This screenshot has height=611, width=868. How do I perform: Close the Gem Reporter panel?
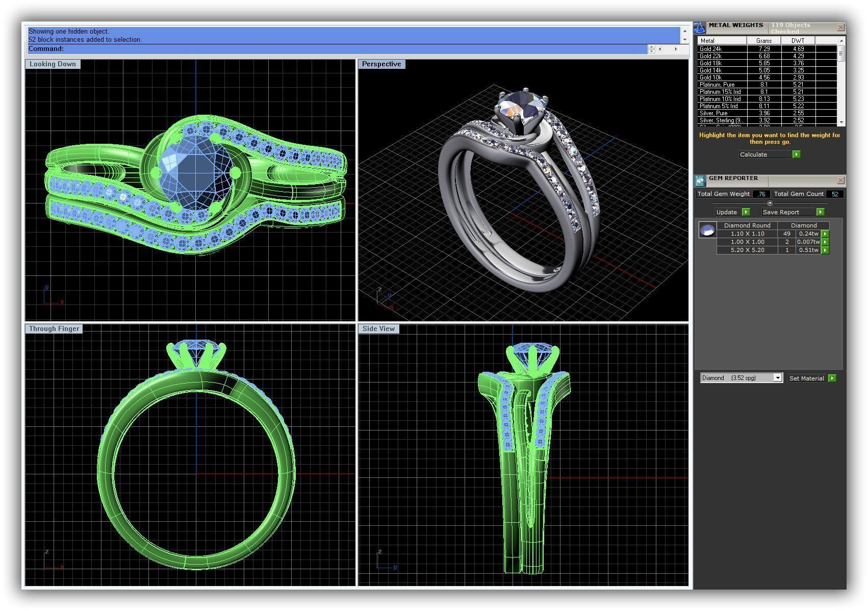(840, 180)
